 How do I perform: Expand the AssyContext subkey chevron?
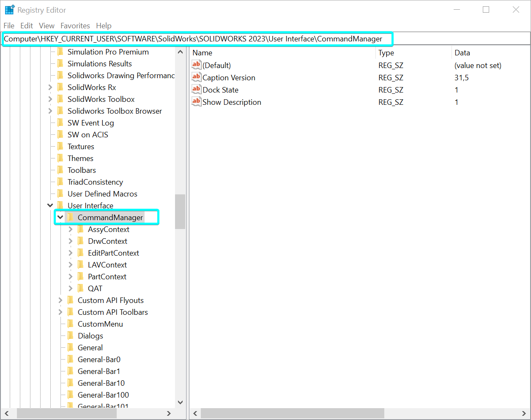70,229
